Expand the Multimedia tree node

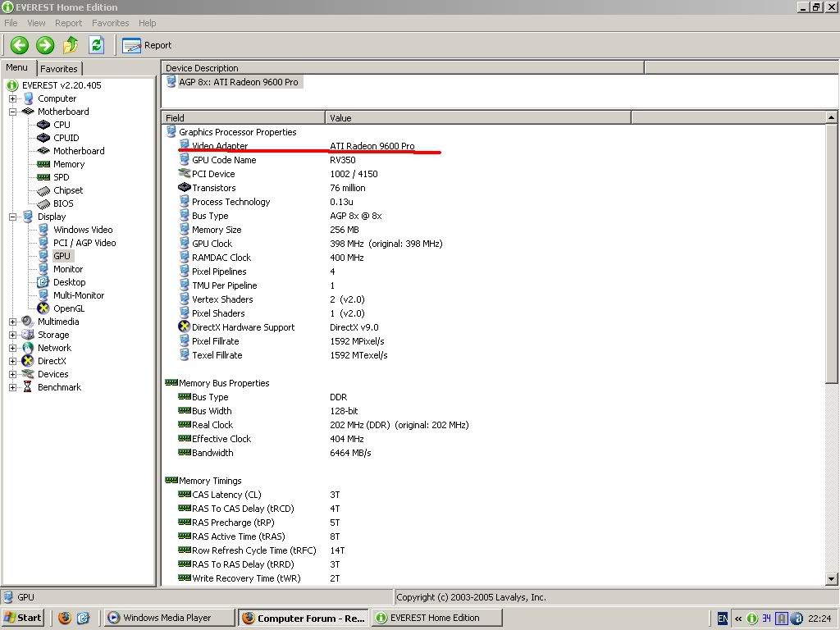point(13,322)
